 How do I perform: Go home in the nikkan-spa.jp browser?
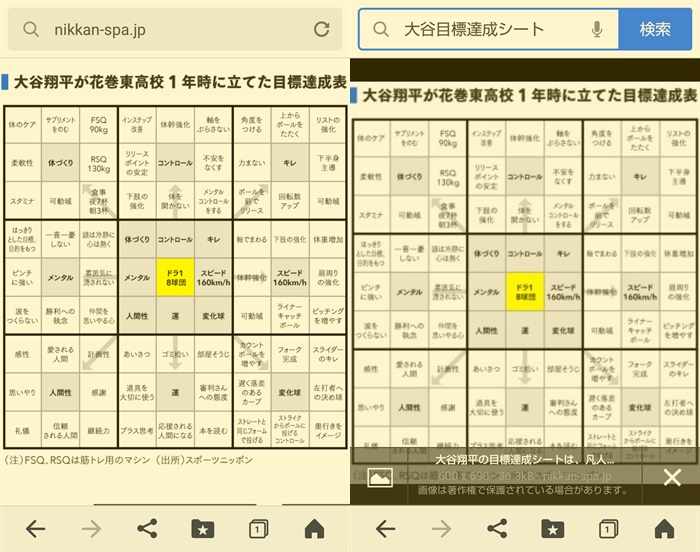coord(314,527)
